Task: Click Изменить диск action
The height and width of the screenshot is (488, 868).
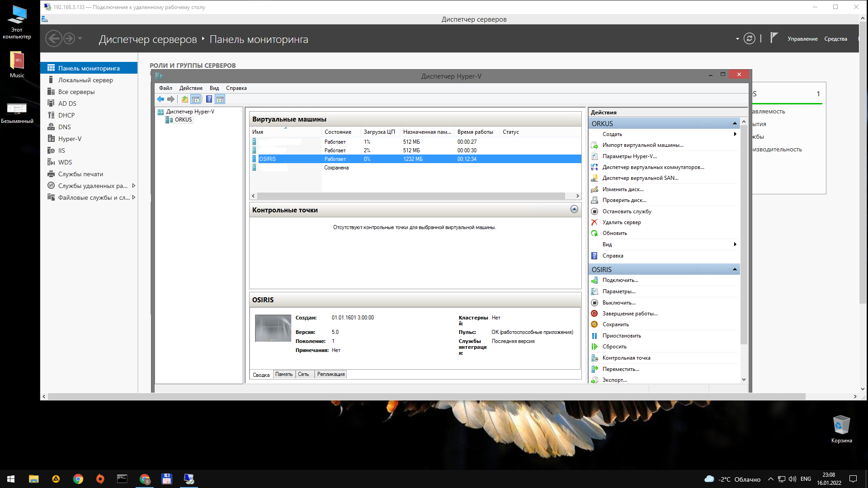Action: (623, 189)
